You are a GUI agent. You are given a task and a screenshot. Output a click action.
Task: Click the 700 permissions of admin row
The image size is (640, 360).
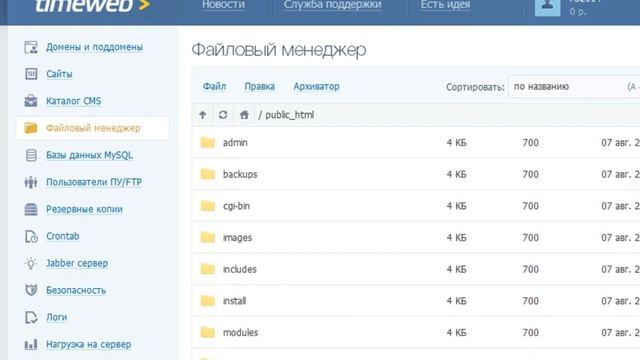(x=531, y=142)
